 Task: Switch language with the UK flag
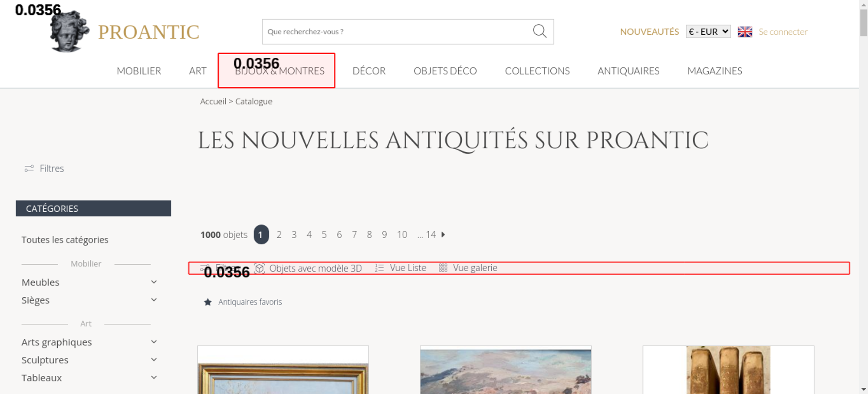tap(745, 32)
